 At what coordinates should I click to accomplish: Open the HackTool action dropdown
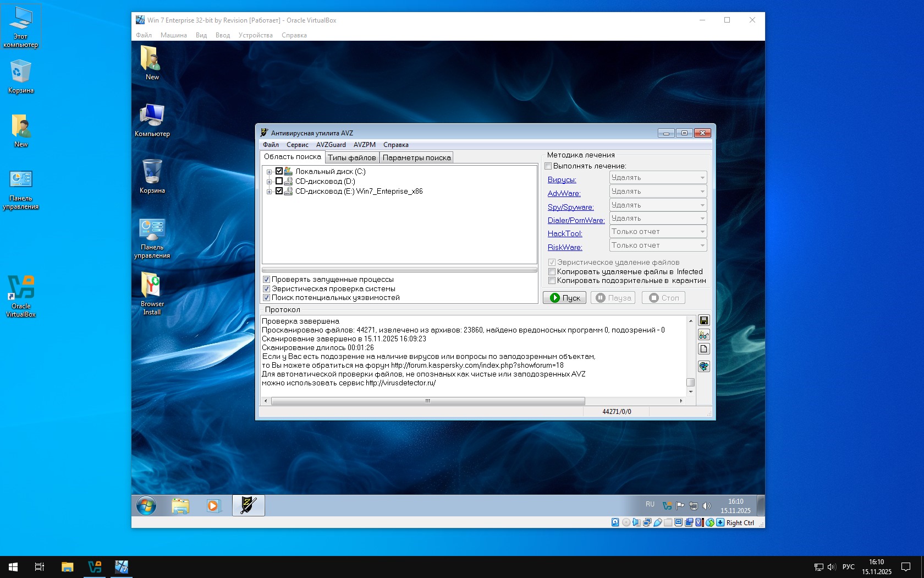(x=658, y=232)
